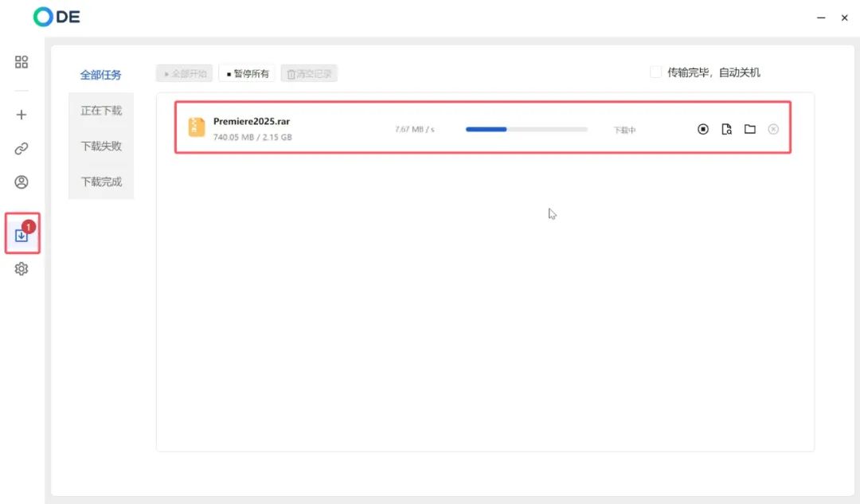Click the 暂停所有 button

click(x=247, y=74)
